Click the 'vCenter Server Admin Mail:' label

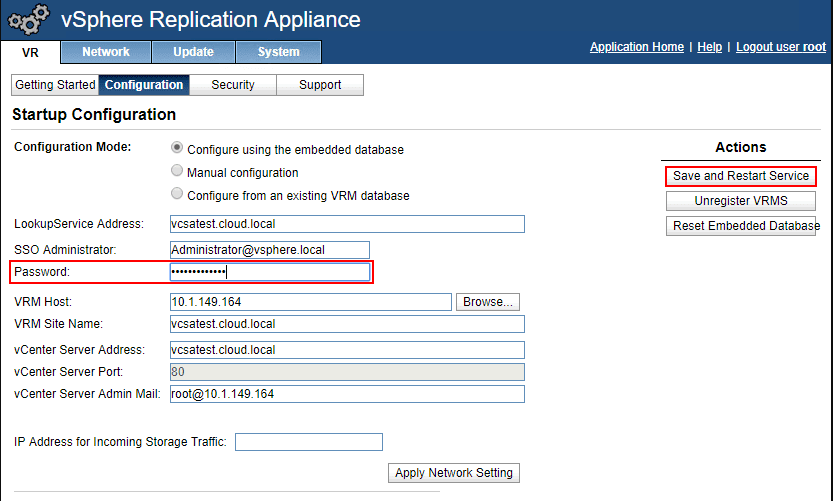tap(87, 394)
